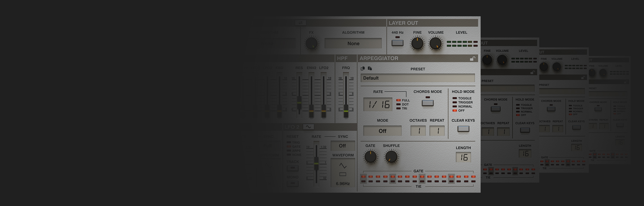Click the filter RES slider handle
Image resolution: width=644 pixels, height=206 pixels.
click(x=299, y=103)
